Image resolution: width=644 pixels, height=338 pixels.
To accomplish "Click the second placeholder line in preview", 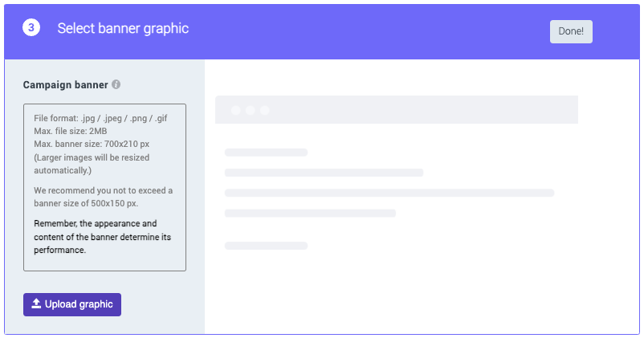I will pos(324,173).
